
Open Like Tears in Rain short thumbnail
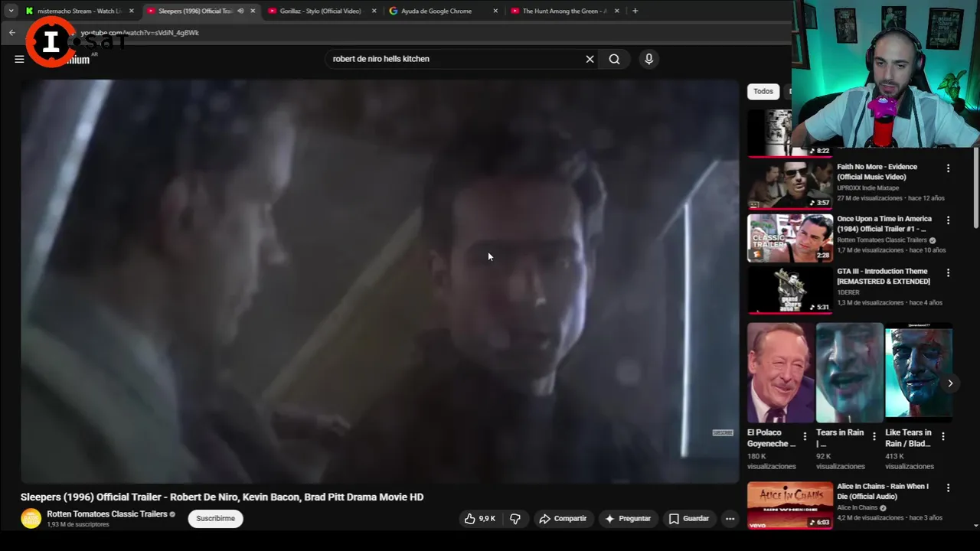click(x=919, y=373)
